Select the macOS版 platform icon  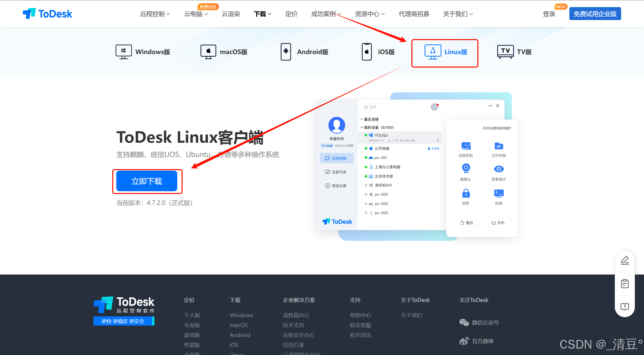pyautogui.click(x=208, y=52)
